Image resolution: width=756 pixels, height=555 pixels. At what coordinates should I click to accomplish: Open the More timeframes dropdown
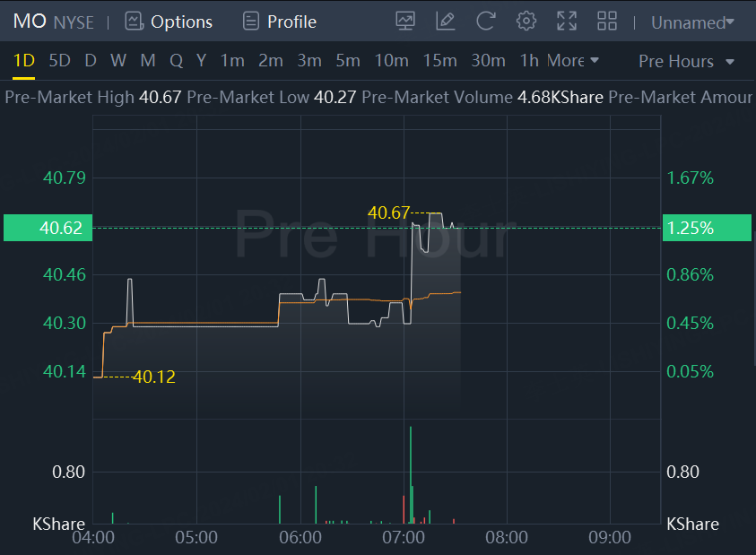click(x=573, y=61)
